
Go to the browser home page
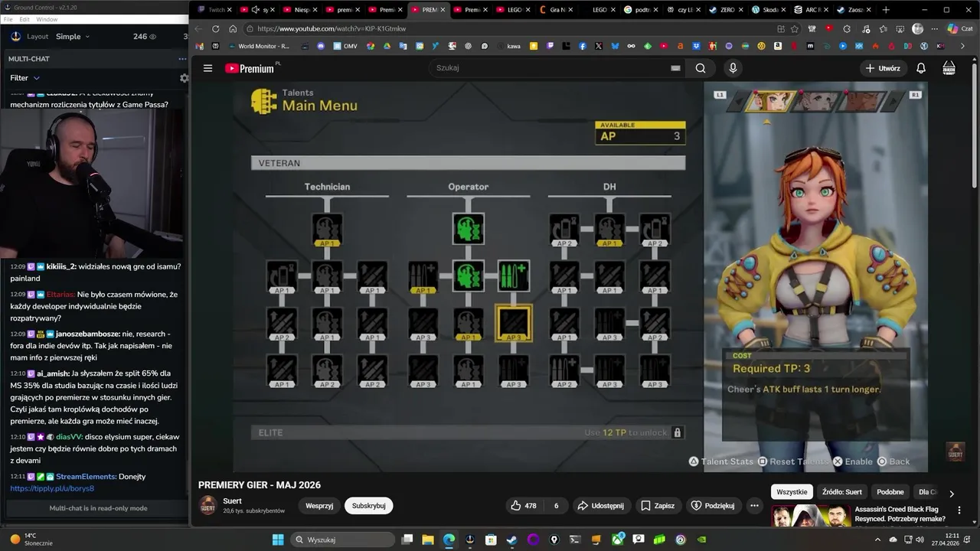pos(233,29)
